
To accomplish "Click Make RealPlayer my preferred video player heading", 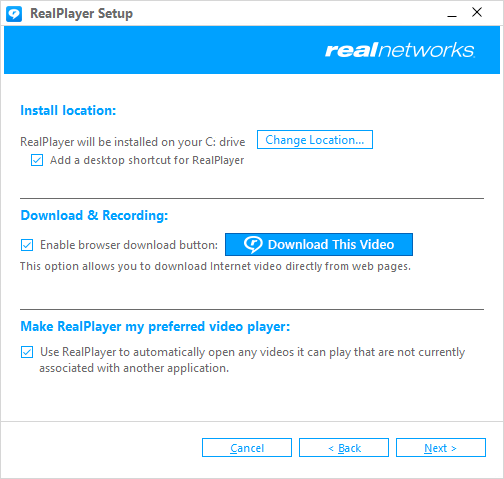I will pyautogui.click(x=155, y=326).
